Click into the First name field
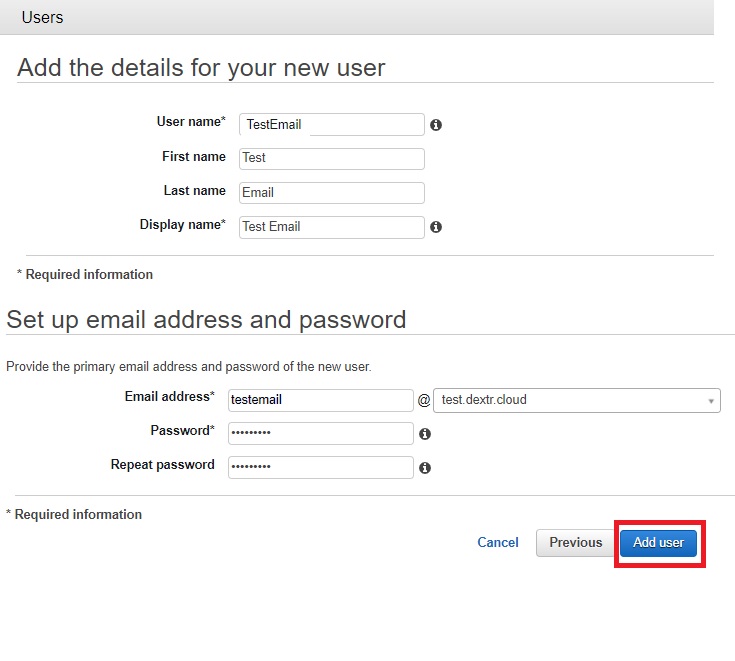This screenshot has width=735, height=661. tap(332, 159)
